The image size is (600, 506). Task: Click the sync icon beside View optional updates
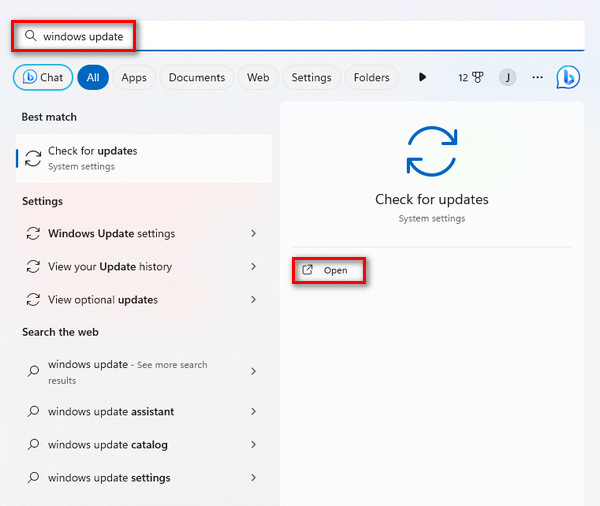point(33,300)
